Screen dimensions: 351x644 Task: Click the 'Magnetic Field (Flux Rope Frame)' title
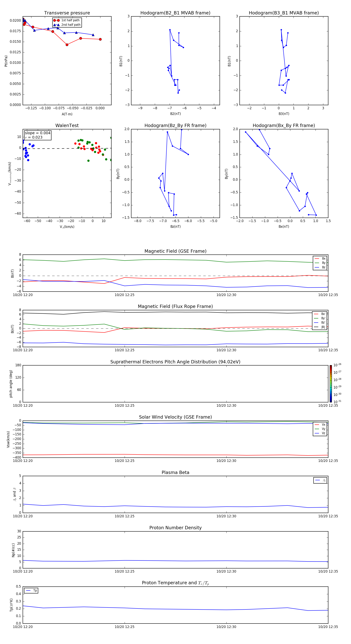point(175,307)
